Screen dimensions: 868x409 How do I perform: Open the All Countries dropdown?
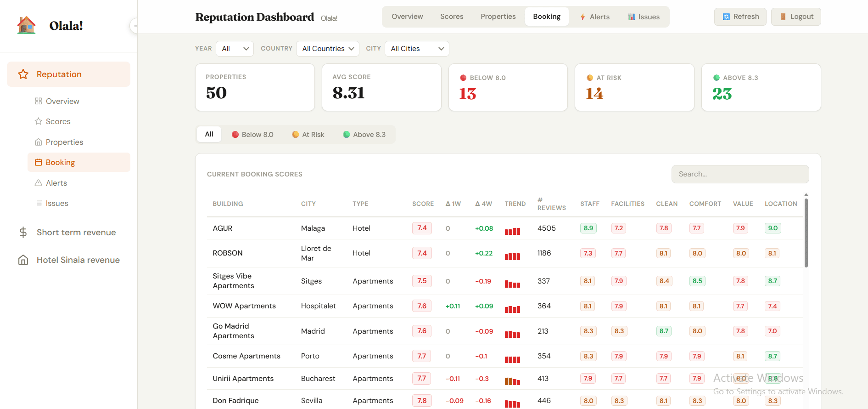click(328, 49)
